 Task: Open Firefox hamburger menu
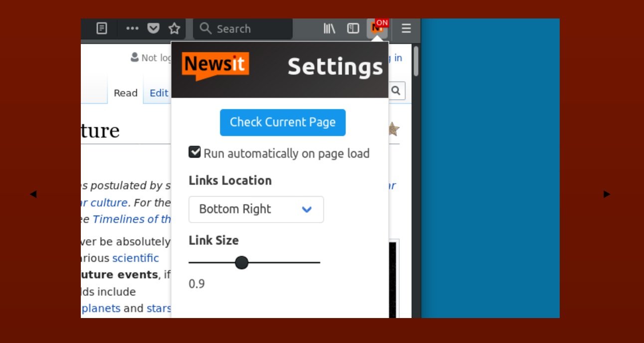pyautogui.click(x=406, y=28)
